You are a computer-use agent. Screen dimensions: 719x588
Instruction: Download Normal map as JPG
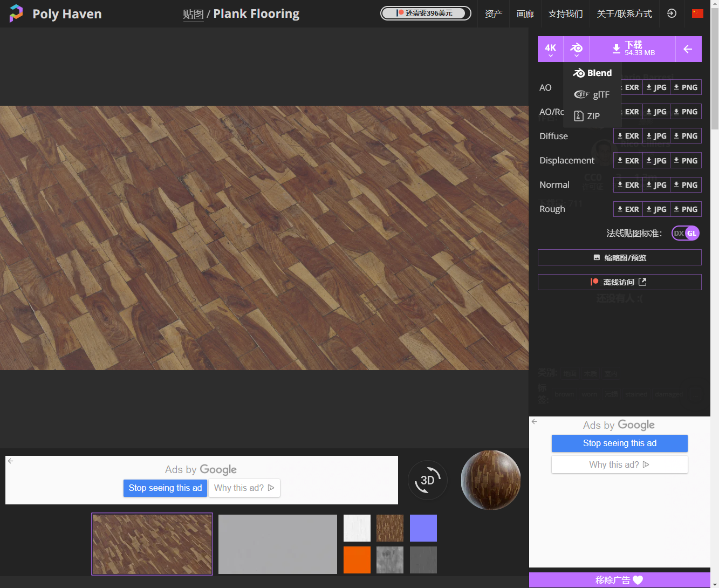[656, 184]
